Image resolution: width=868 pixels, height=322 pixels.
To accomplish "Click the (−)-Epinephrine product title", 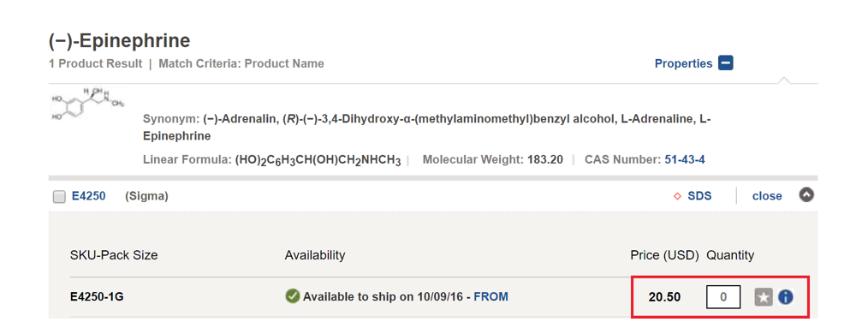I will point(120,41).
